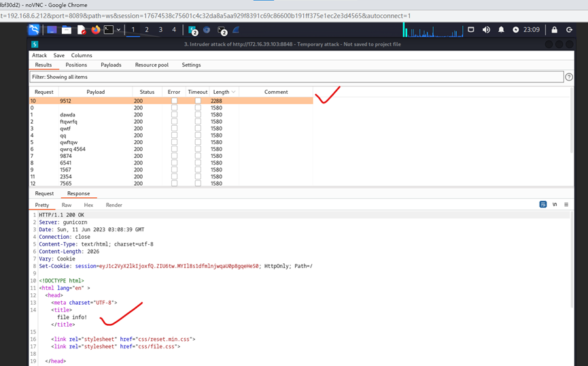Toggle Error checkbox for payload dawda
The image size is (588, 366).
(x=174, y=114)
